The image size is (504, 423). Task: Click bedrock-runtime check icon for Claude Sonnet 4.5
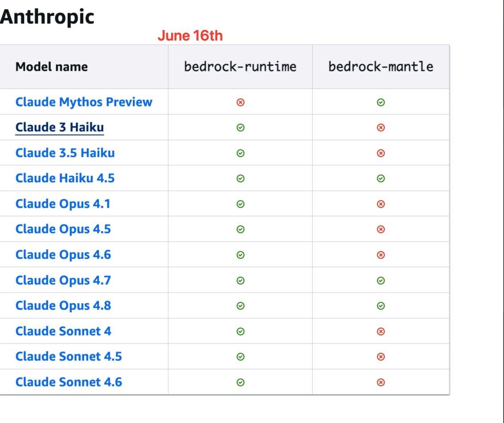pyautogui.click(x=240, y=357)
